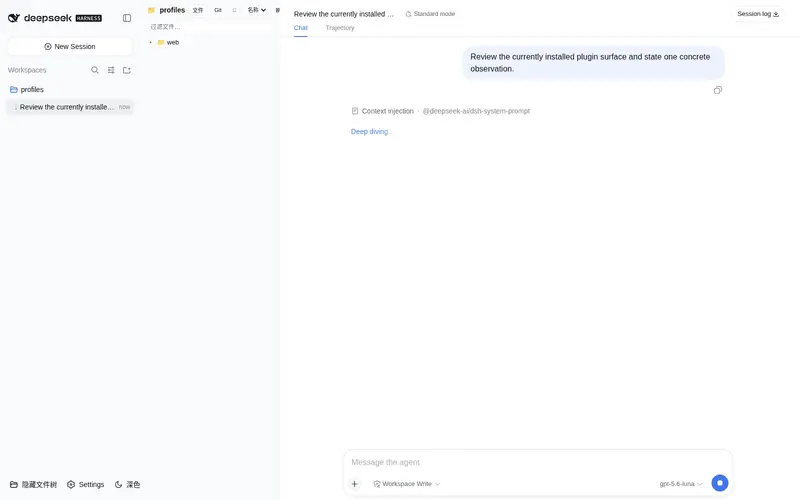Image resolution: width=800 pixels, height=500 pixels.
Task: Open the 'Review the currently installe...' session
Action: (x=70, y=107)
